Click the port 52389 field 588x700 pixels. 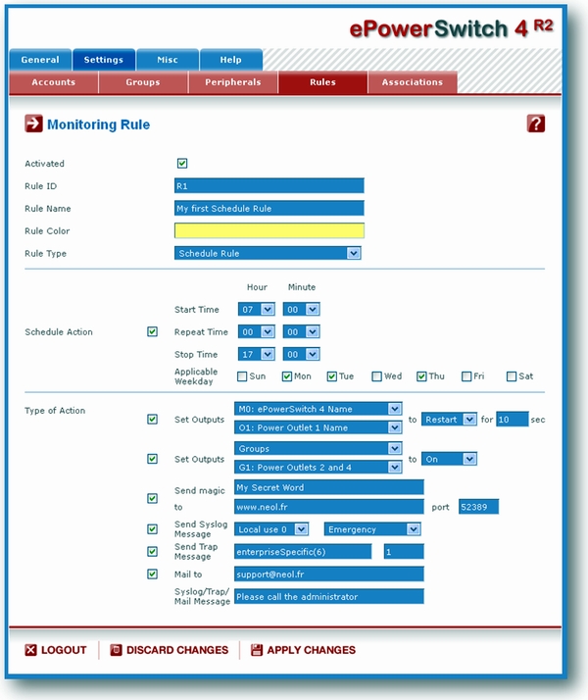pyautogui.click(x=478, y=507)
